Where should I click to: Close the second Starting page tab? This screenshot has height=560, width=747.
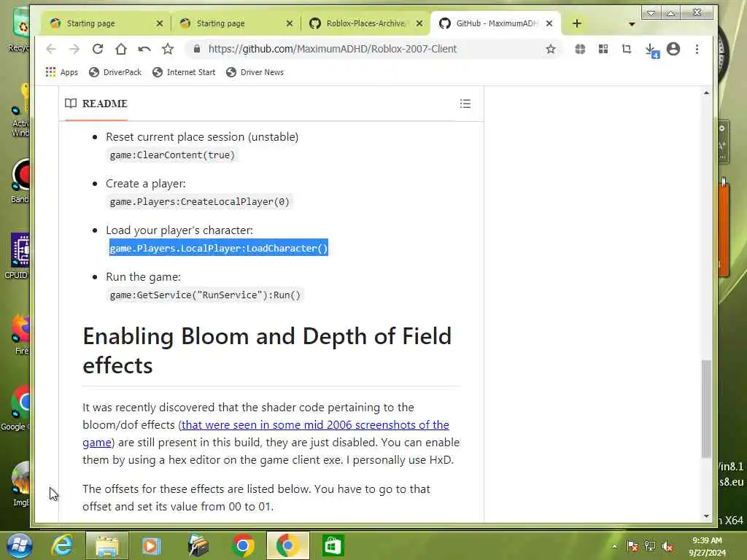tap(290, 23)
